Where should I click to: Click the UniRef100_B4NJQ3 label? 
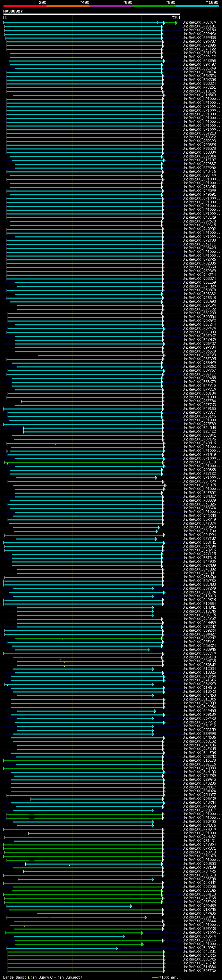(199, 771)
